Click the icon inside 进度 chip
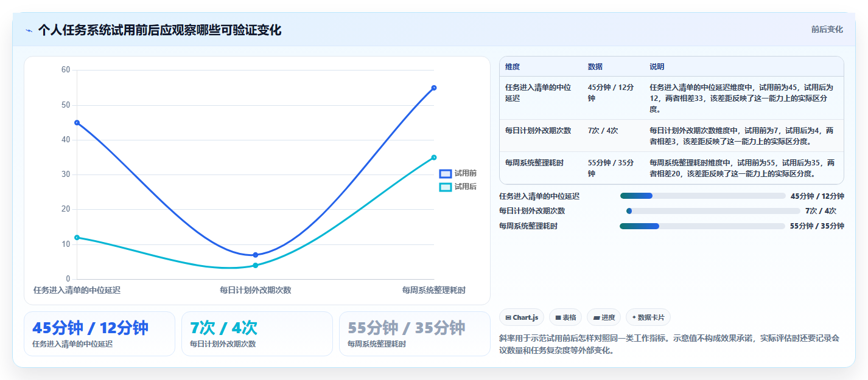 (x=597, y=317)
